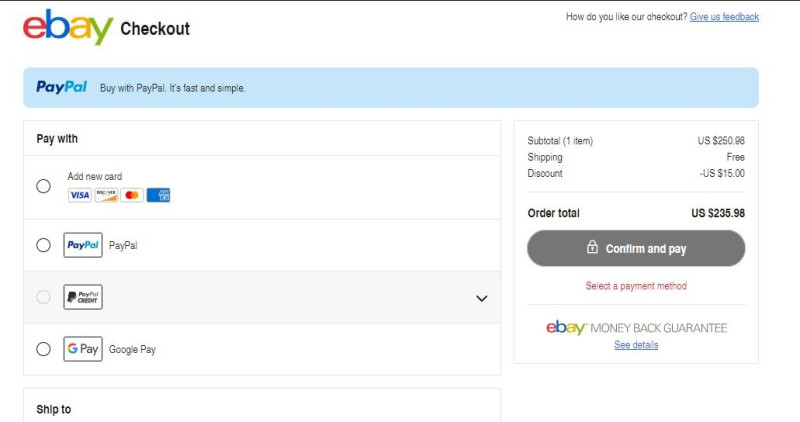Image resolution: width=800 pixels, height=422 pixels.
Task: Click the eBay Money Back Guarantee logo
Action: point(636,328)
